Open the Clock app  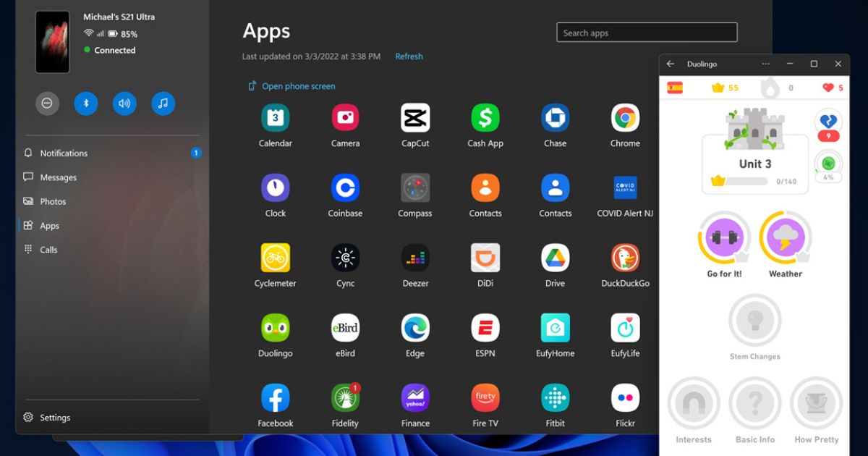(x=275, y=188)
